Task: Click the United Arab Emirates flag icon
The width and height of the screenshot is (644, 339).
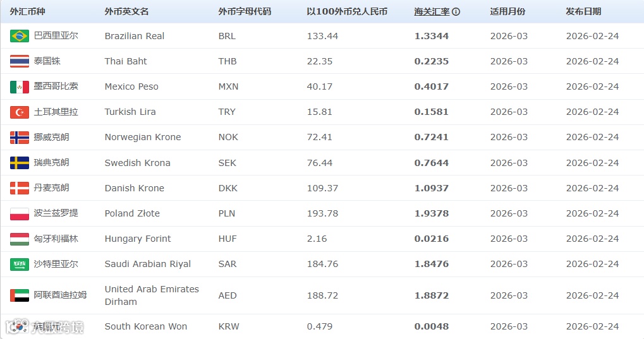Action: (20, 295)
